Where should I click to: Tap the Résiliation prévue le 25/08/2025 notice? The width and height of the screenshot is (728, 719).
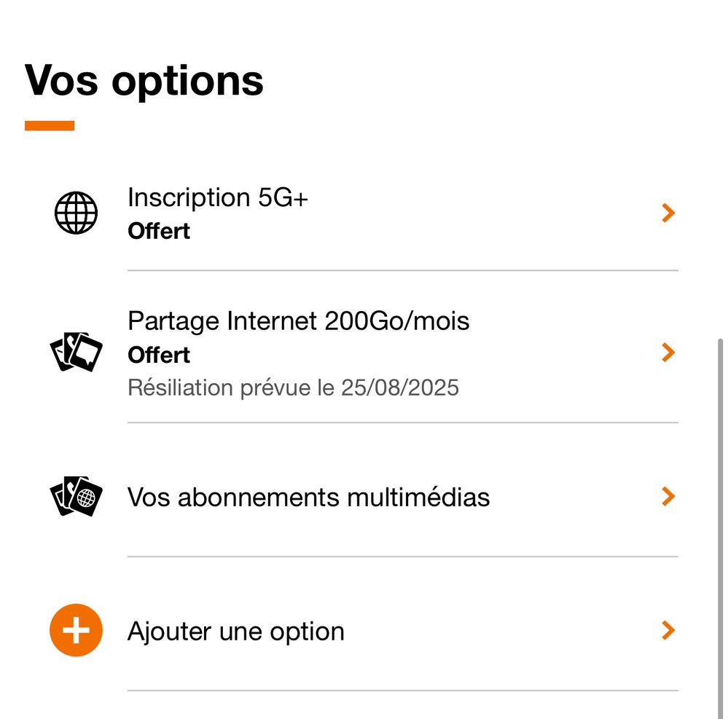293,388
